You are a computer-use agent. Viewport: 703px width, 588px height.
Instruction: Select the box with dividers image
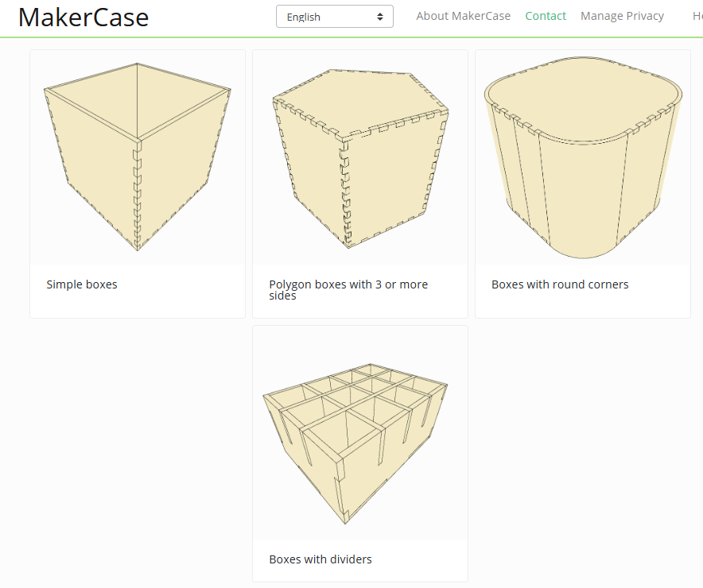tap(359, 433)
